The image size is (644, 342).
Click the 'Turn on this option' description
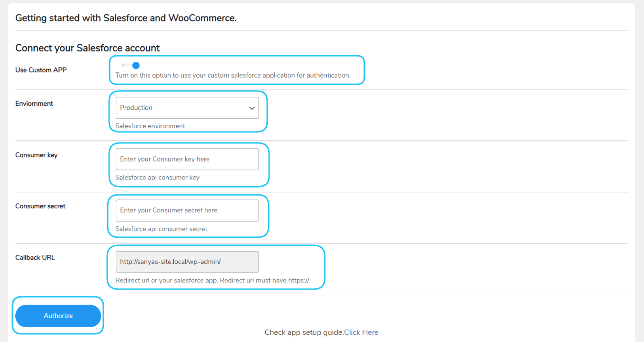233,75
